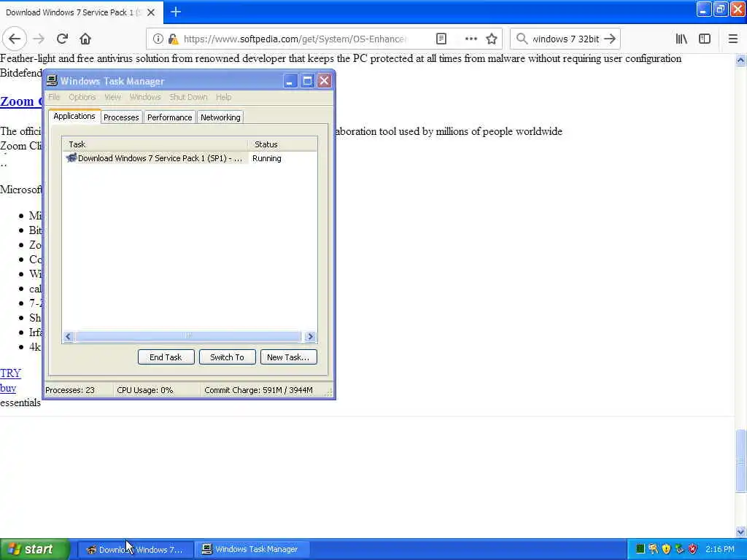Select the Download Windows 7 Service Pack task row

[190, 158]
